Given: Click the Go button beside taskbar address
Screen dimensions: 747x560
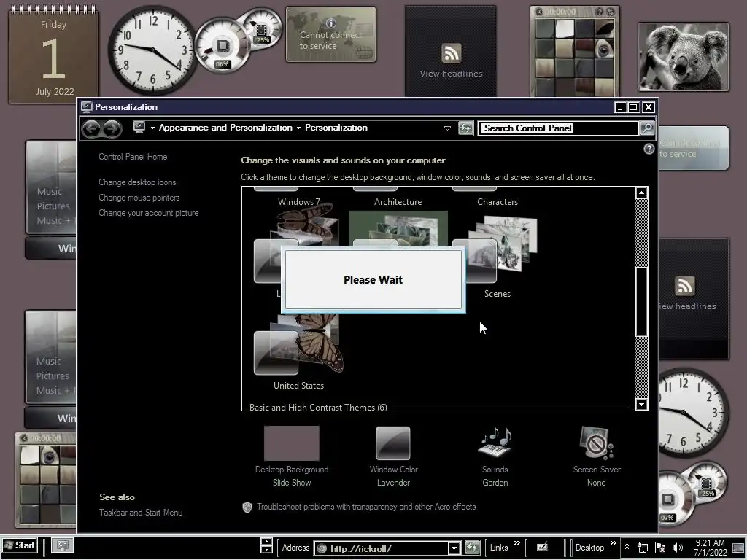Looking at the screenshot, I should point(472,548).
